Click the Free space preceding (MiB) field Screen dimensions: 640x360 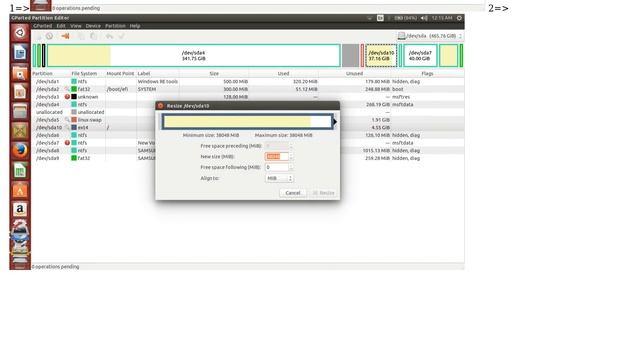click(x=277, y=146)
